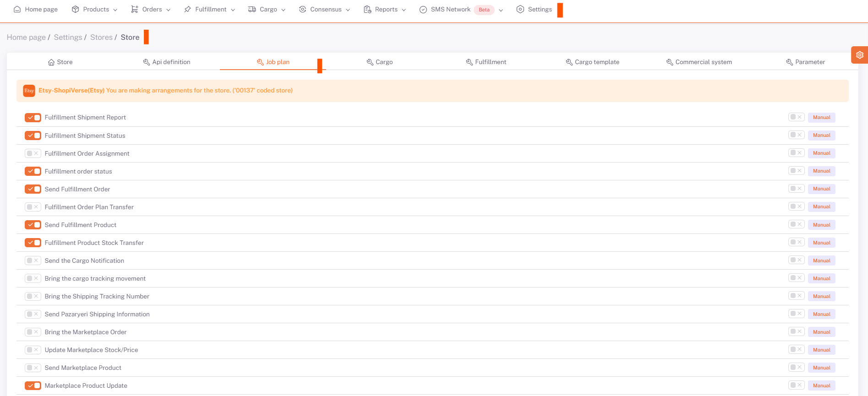Enable Bring the Shipping Tracking Number job
The height and width of the screenshot is (396, 868).
coord(33,296)
